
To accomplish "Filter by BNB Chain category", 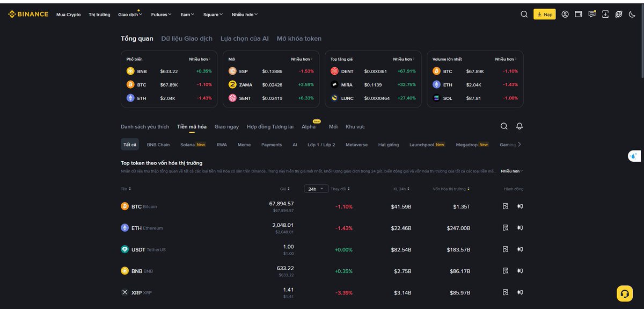I will 158,145.
